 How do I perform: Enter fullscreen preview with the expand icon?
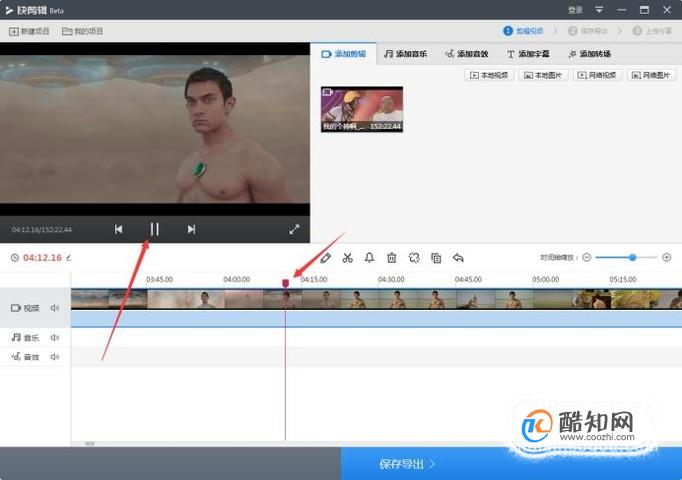pos(294,229)
